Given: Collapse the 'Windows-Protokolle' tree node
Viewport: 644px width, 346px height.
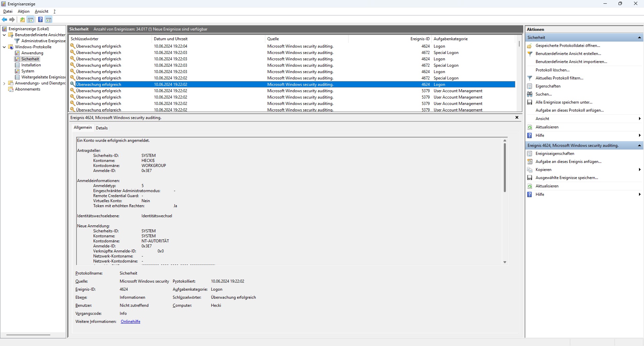Looking at the screenshot, I should 4,47.
